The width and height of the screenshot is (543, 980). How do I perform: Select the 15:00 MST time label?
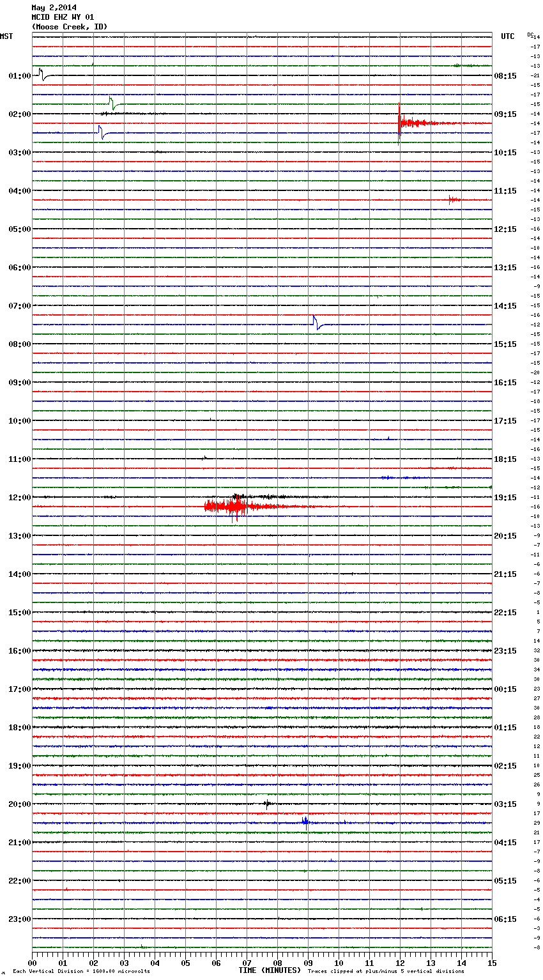point(19,612)
